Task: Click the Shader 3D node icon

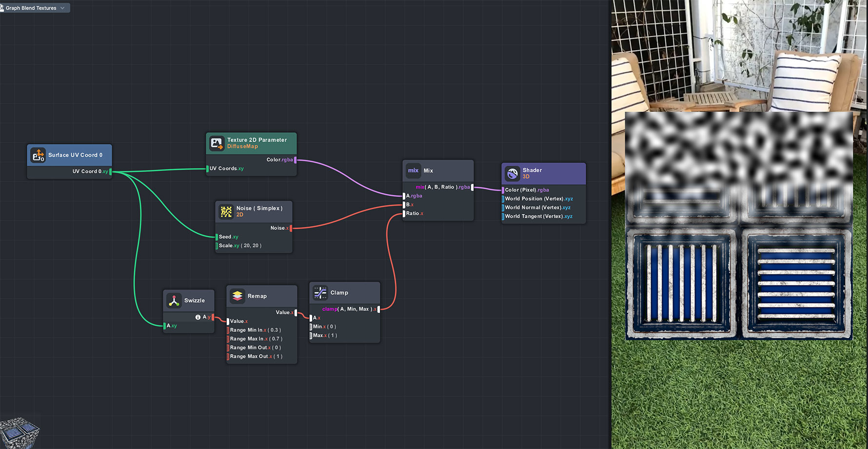Action: tap(512, 173)
